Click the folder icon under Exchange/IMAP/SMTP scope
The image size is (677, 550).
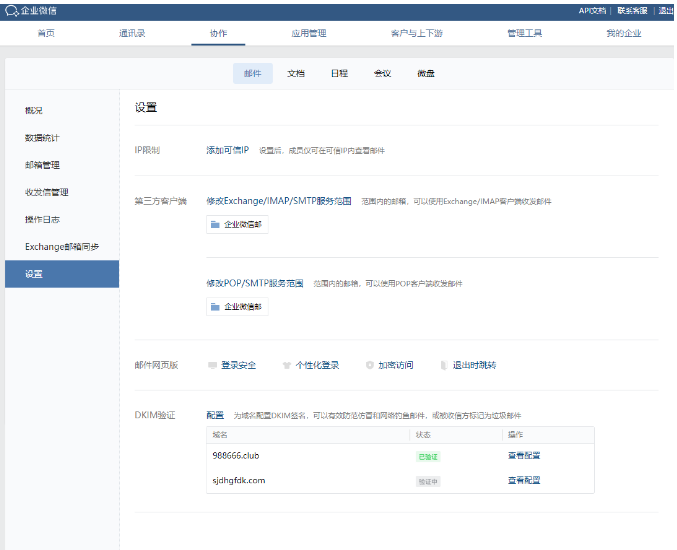(215, 225)
